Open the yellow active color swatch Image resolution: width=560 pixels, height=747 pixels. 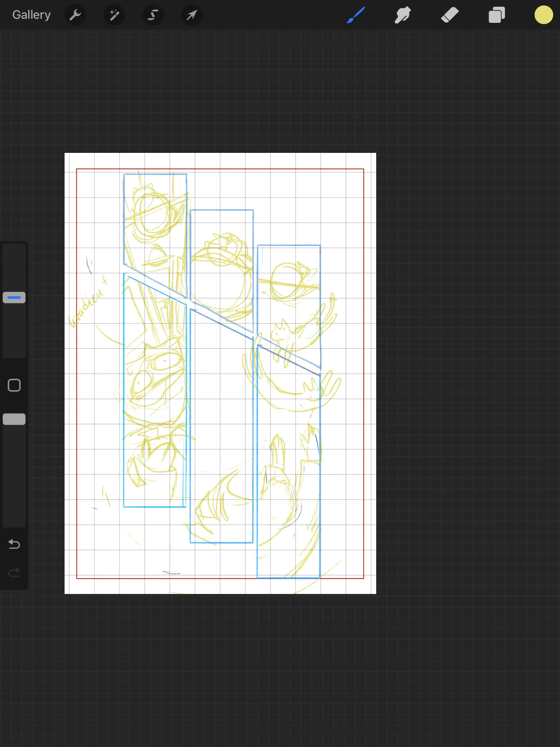544,15
